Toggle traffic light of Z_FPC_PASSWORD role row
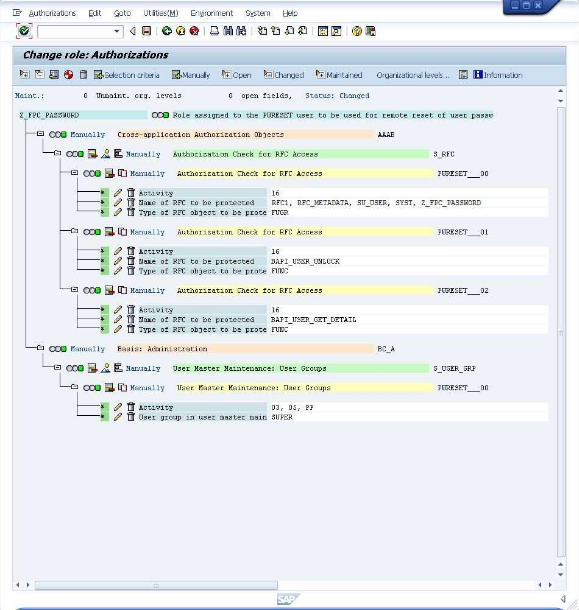Image resolution: width=579 pixels, height=610 pixels. click(x=160, y=115)
